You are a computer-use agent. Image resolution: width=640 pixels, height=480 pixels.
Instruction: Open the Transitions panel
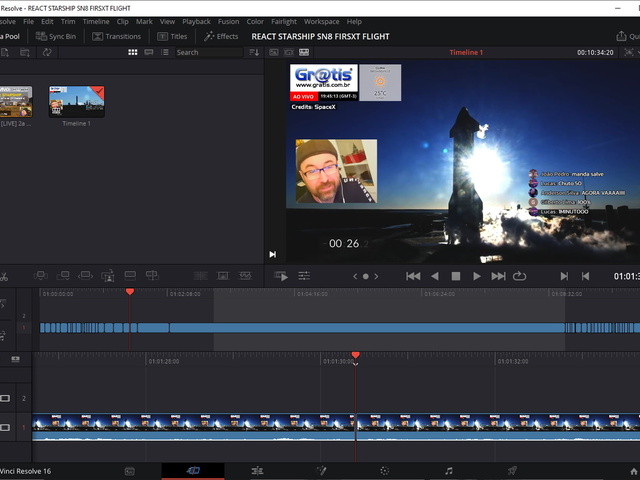[116, 36]
